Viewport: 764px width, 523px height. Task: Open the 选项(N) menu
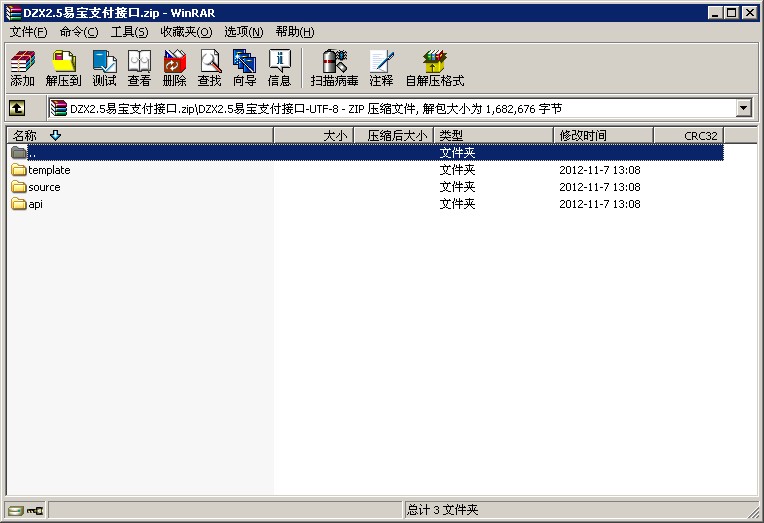pos(244,32)
